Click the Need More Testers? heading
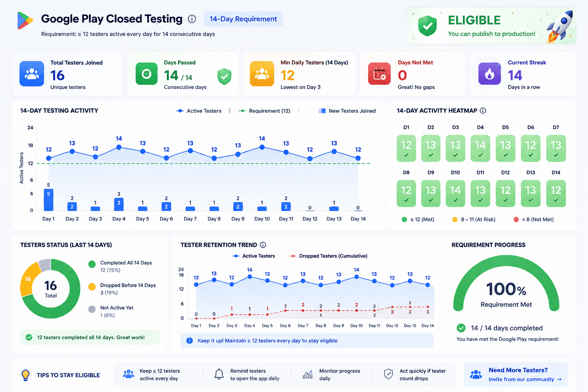 coord(518,370)
